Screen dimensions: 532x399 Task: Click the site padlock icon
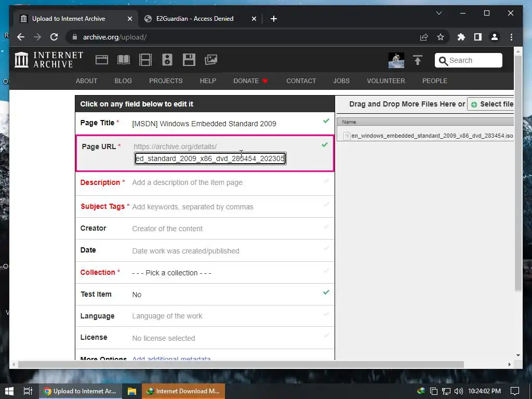pyautogui.click(x=74, y=37)
